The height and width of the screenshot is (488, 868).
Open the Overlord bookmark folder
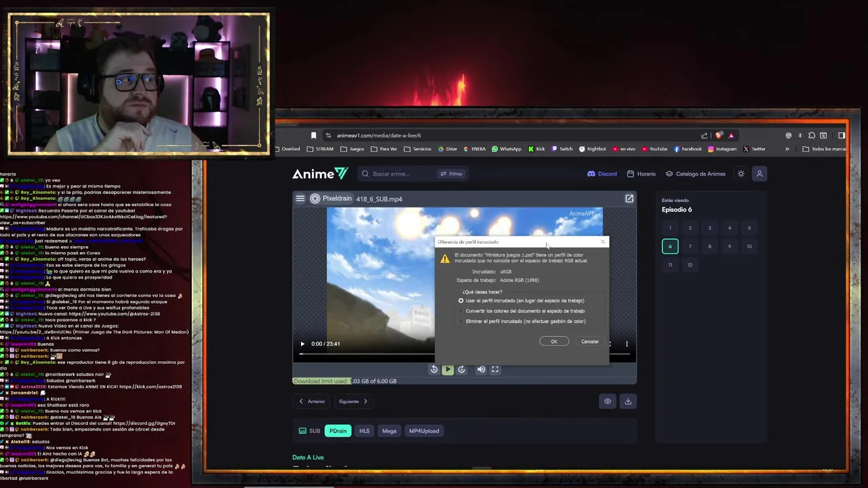[x=288, y=149]
